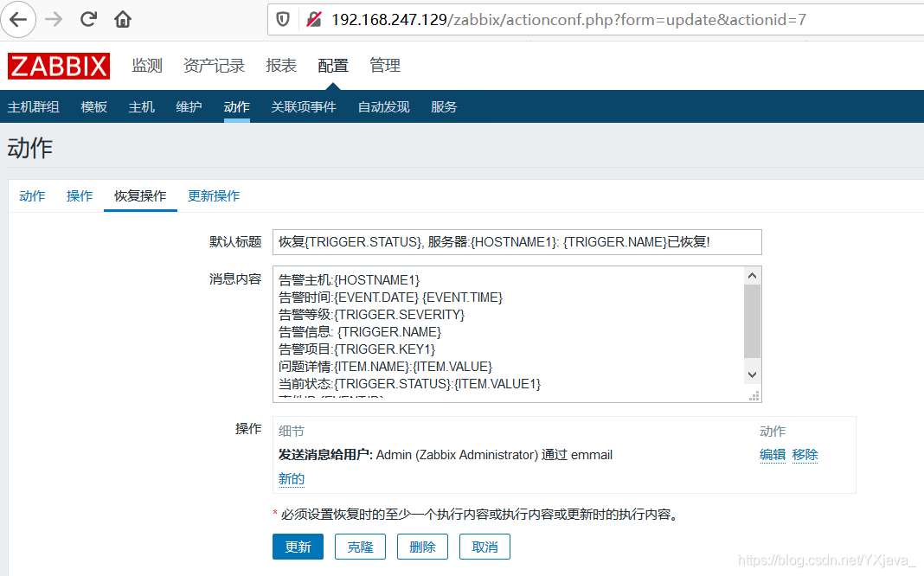The image size is (924, 576).
Task: Go to 关联项事件 submenu
Action: pyautogui.click(x=304, y=106)
